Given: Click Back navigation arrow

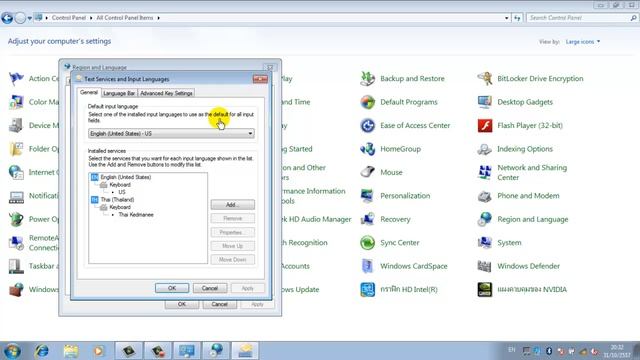Looking at the screenshot, I should (7, 18).
